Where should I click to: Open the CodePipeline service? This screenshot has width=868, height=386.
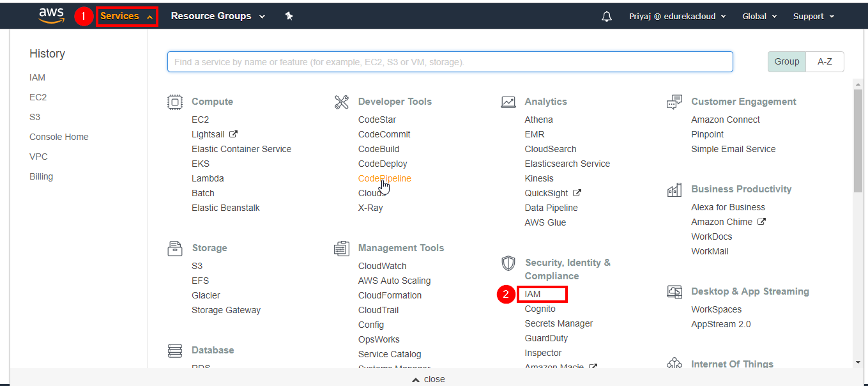[x=385, y=178]
